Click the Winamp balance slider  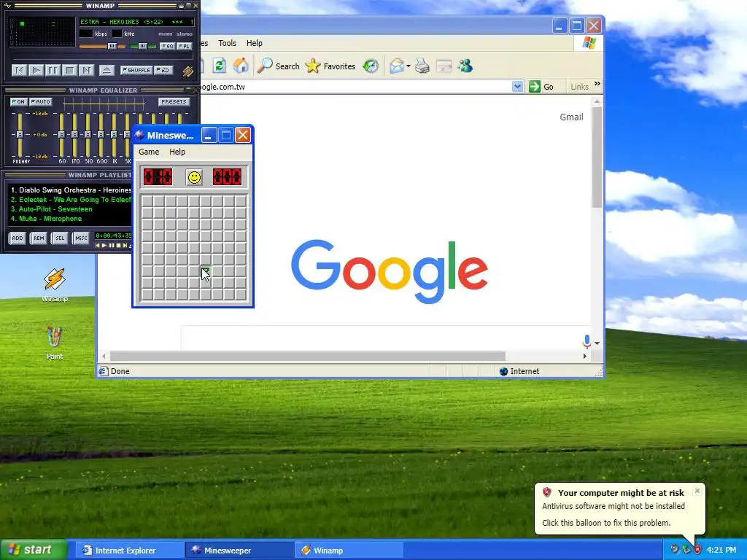[142, 46]
